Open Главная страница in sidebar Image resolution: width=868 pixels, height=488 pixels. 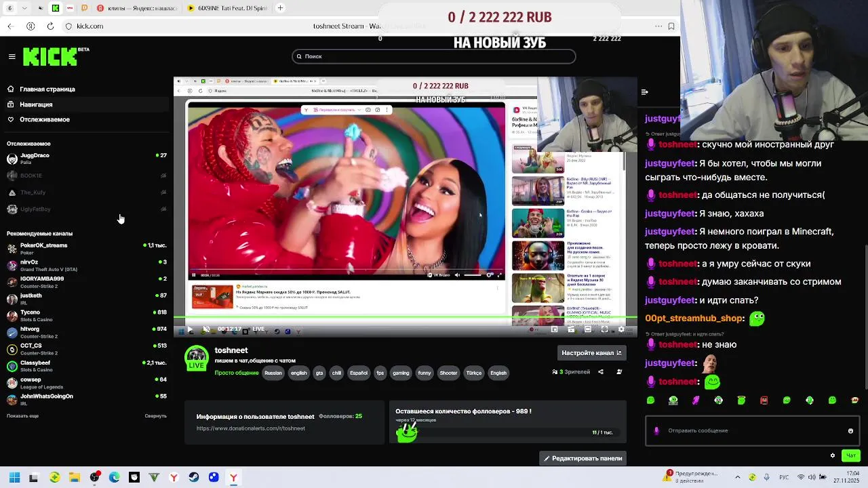pyautogui.click(x=86, y=89)
